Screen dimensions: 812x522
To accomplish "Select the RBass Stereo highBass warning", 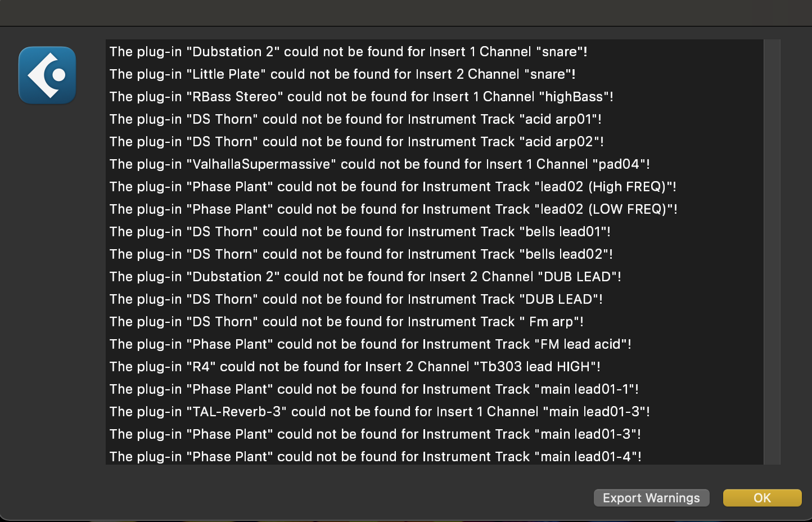I will [361, 97].
